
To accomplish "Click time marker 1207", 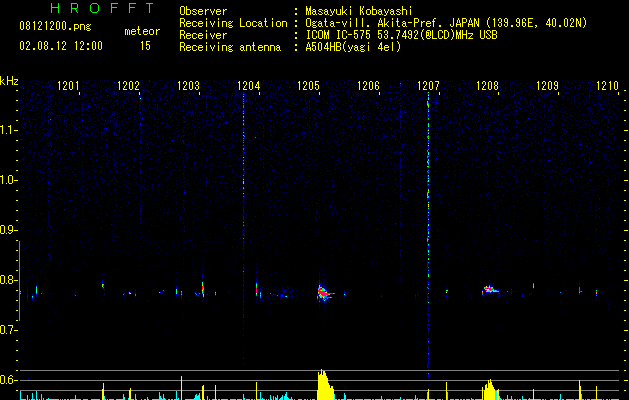I will [x=428, y=85].
